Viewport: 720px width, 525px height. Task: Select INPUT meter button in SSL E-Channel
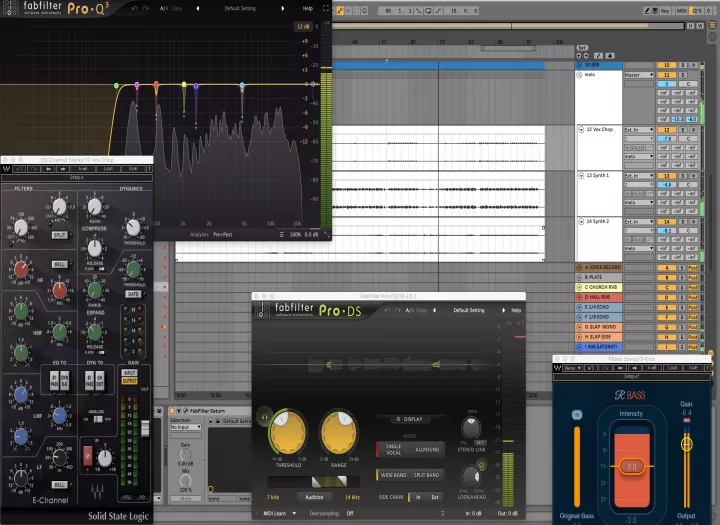[x=129, y=373]
